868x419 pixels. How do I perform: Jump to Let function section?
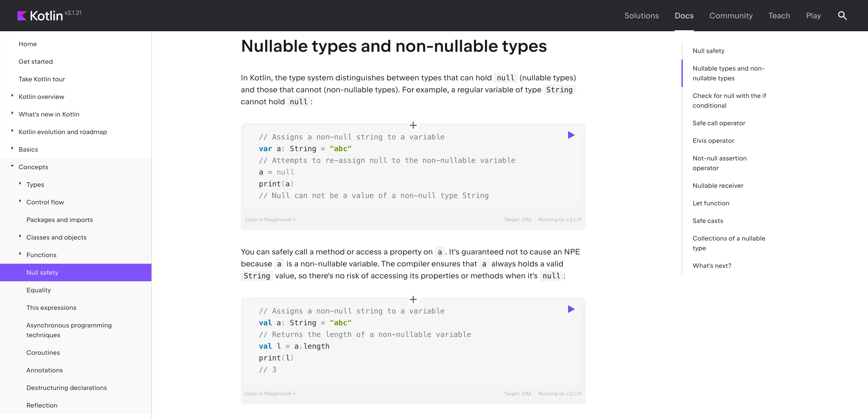point(711,203)
